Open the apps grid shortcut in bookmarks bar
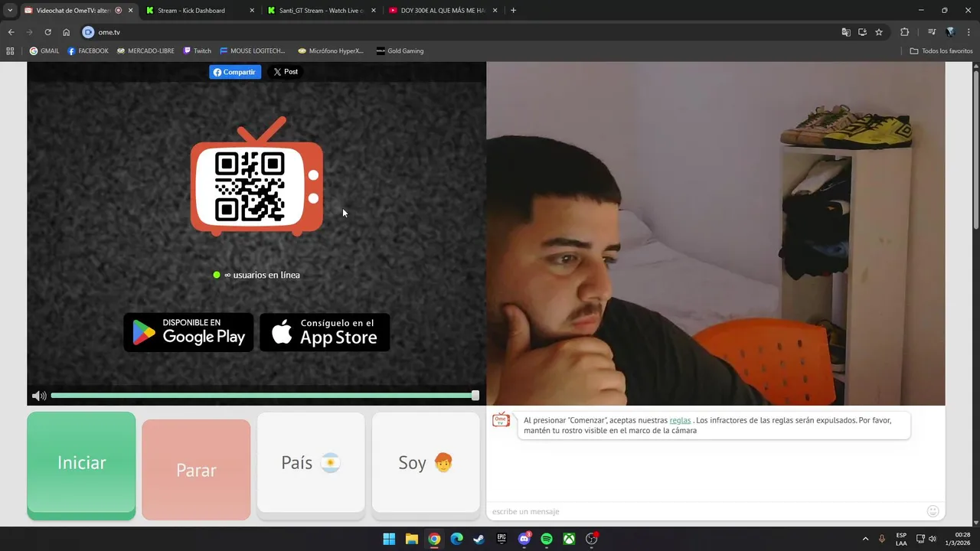Screen dimensions: 980x551 10,51
